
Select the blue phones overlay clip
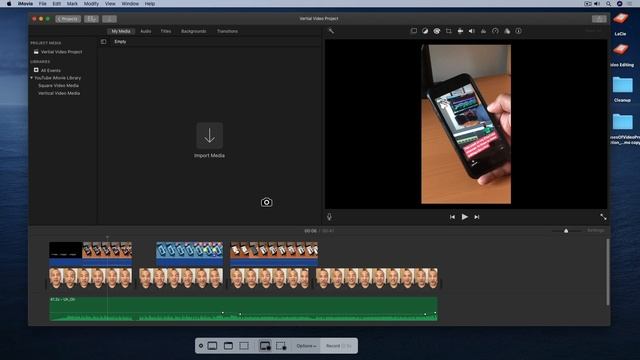pyautogui.click(x=189, y=253)
